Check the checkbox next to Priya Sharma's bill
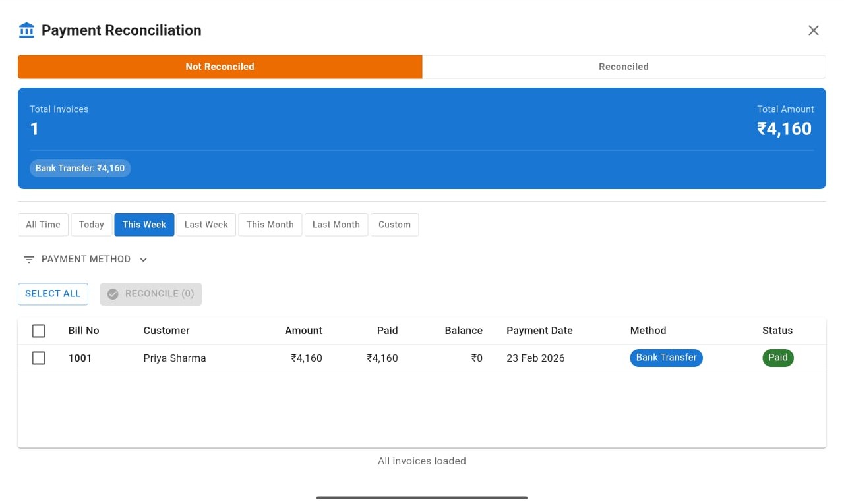Image resolution: width=844 pixels, height=504 pixels. point(38,358)
